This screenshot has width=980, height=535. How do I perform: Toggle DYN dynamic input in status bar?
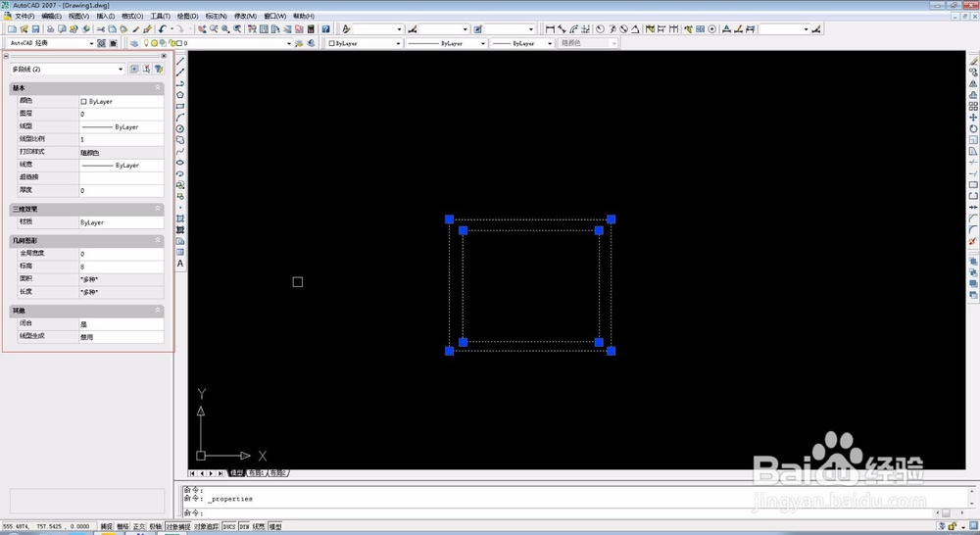[x=244, y=527]
